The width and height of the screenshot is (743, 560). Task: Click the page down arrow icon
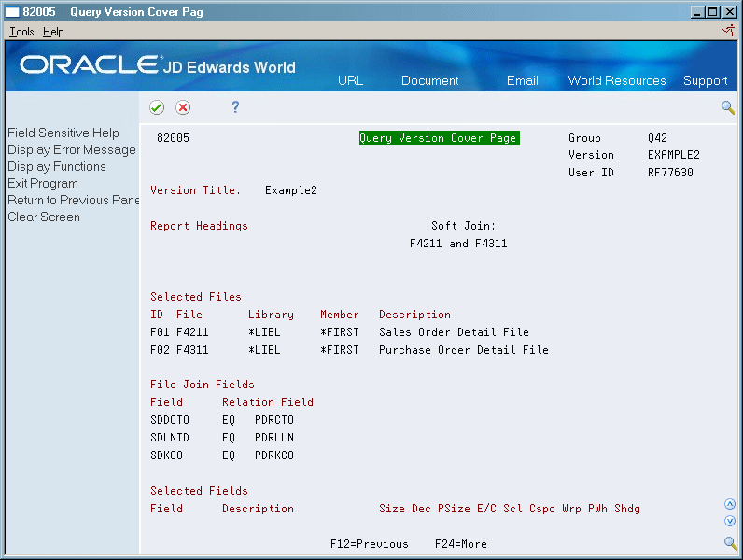point(730,521)
